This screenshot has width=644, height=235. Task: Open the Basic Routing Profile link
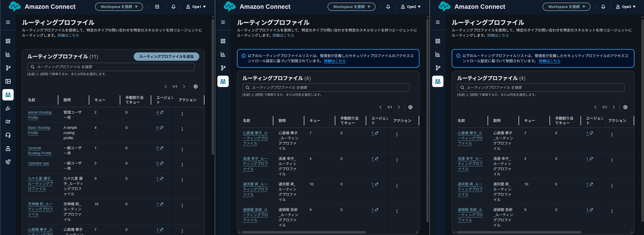40,130
